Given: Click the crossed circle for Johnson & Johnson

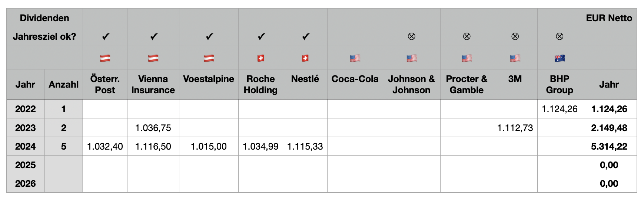Looking at the screenshot, I should 411,36.
